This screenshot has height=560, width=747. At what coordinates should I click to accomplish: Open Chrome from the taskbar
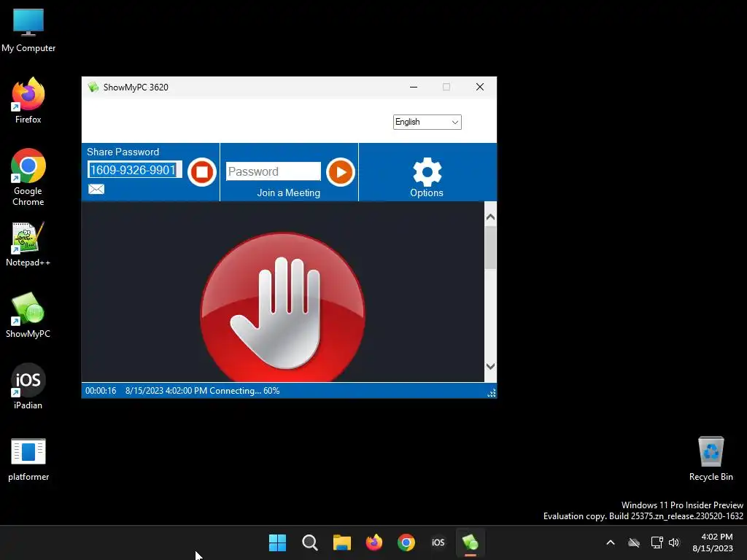(406, 542)
